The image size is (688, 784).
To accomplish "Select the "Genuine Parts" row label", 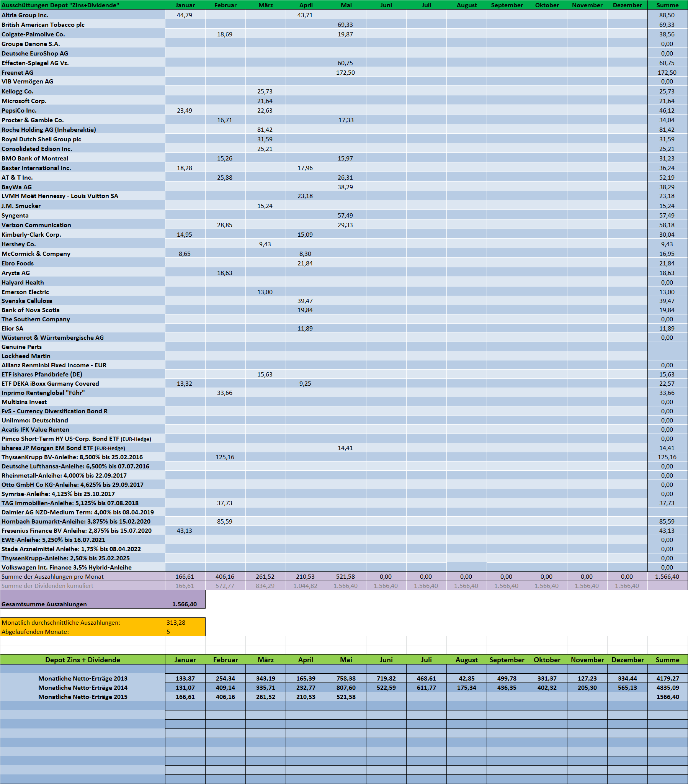I will tap(21, 347).
